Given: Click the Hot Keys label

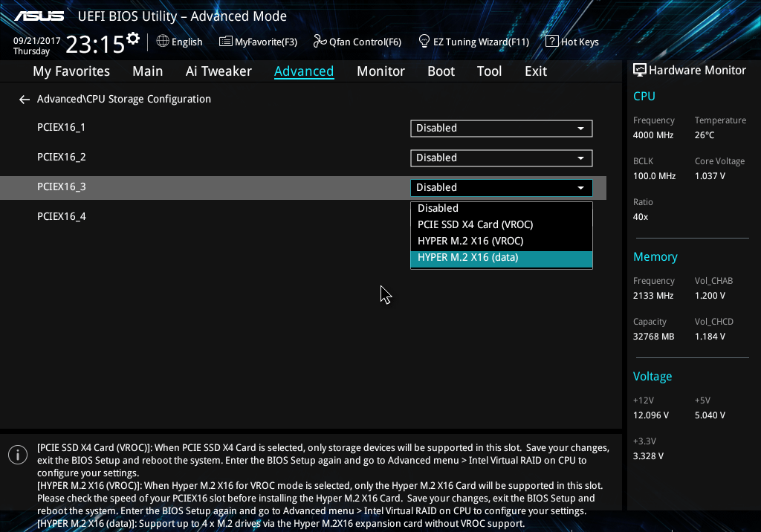Looking at the screenshot, I should [x=580, y=42].
